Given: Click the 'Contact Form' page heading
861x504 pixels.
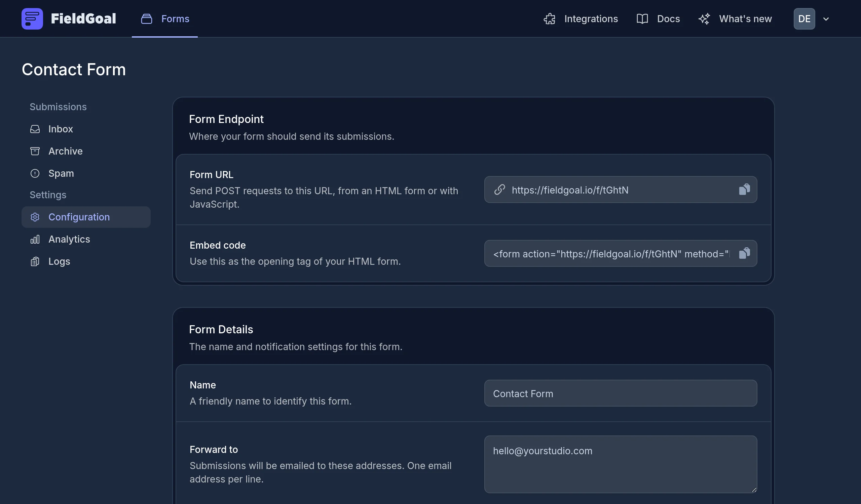Looking at the screenshot, I should 74,70.
